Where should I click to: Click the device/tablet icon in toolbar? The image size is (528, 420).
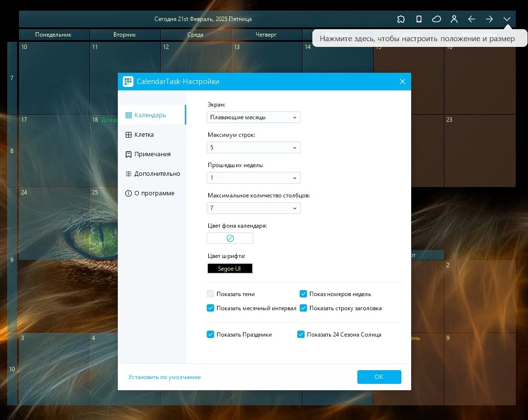(418, 19)
